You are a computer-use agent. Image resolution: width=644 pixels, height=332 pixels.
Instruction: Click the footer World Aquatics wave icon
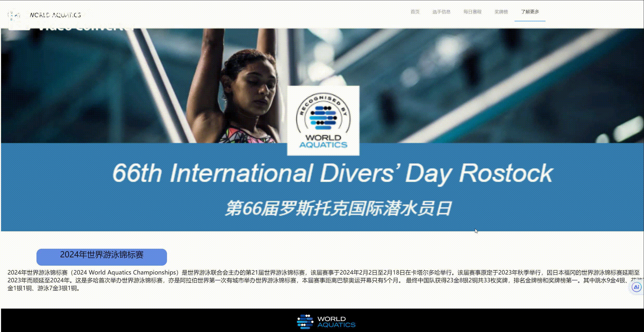[x=305, y=322]
